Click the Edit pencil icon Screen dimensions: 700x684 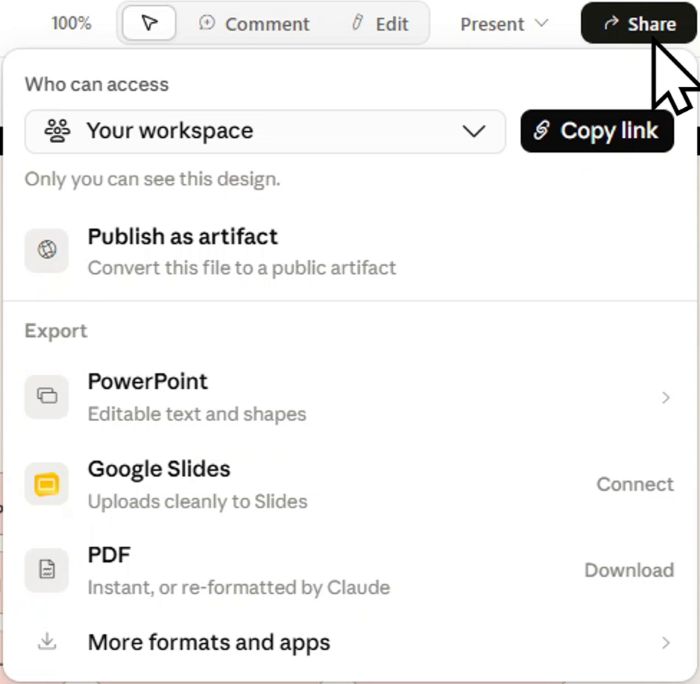click(x=357, y=22)
